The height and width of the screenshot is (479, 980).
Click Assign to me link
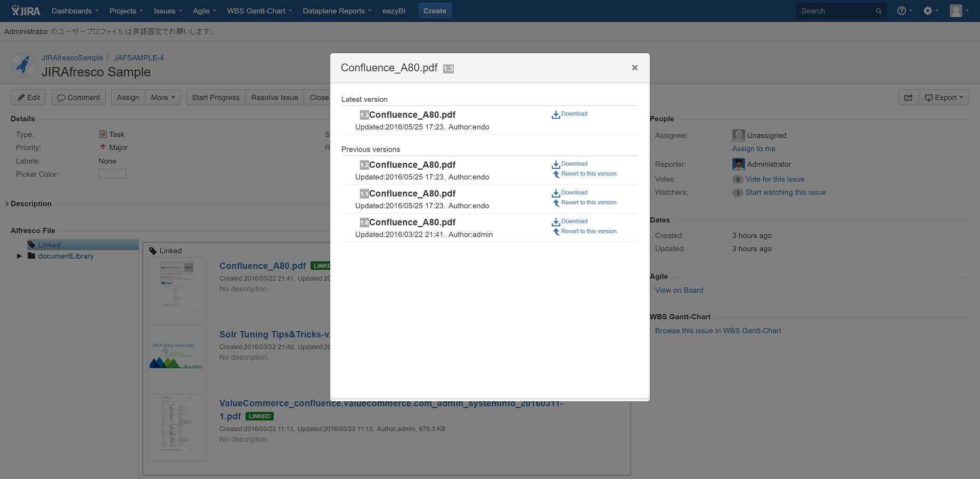754,148
